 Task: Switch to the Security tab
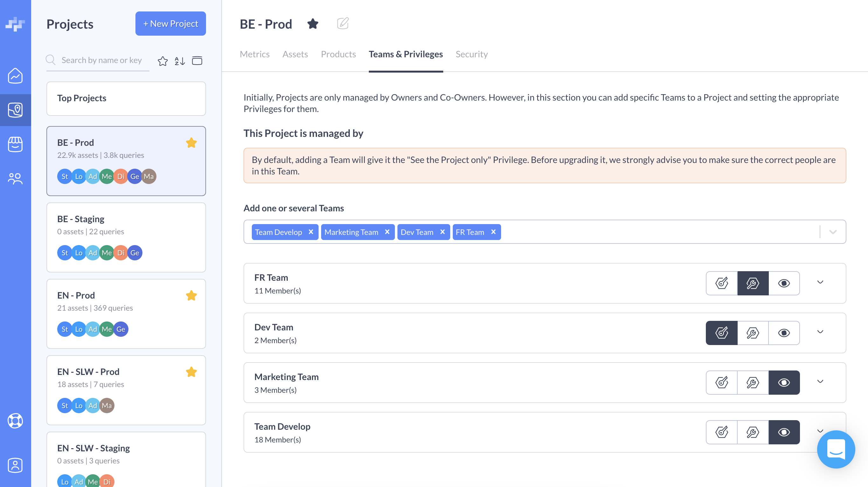472,54
